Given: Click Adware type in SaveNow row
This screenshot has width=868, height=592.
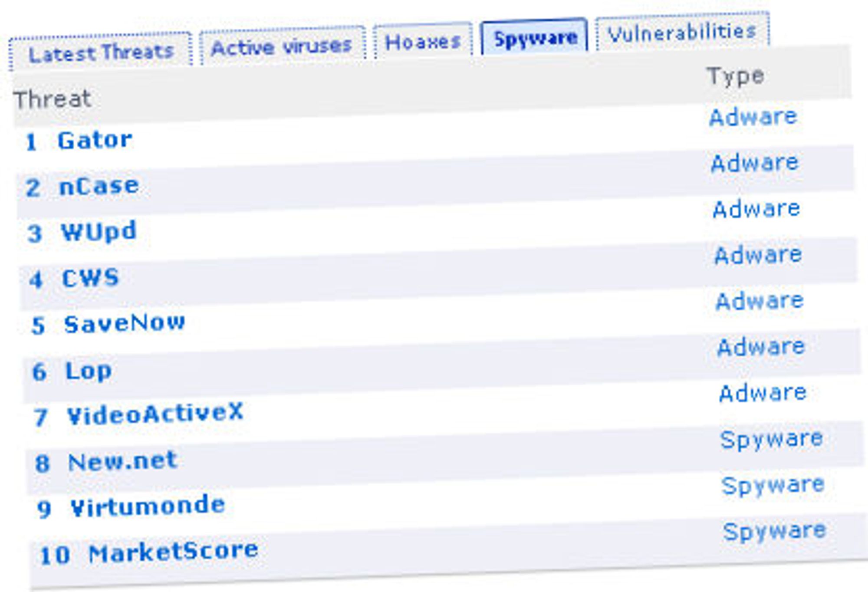Looking at the screenshot, I should [759, 301].
